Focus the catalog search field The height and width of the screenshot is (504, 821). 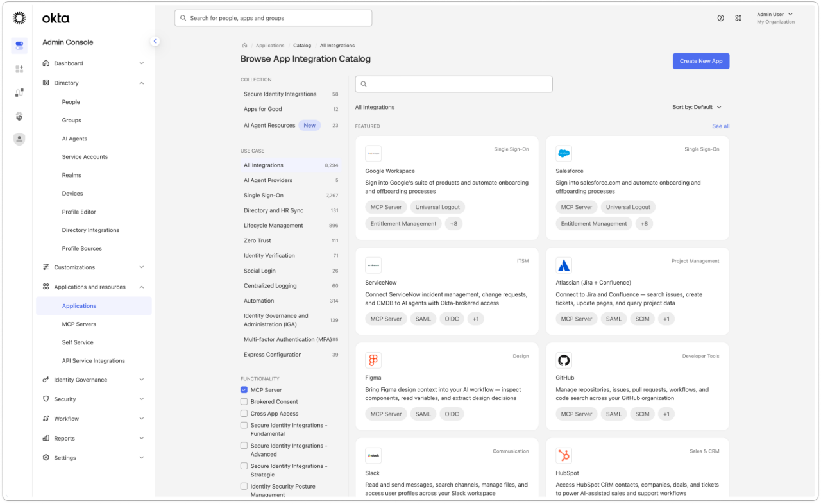454,84
